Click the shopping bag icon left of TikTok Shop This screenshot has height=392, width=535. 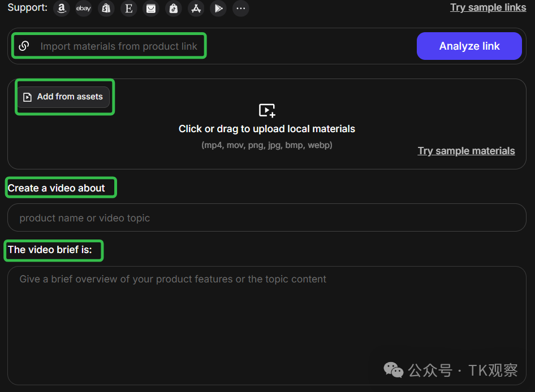pyautogui.click(x=150, y=8)
